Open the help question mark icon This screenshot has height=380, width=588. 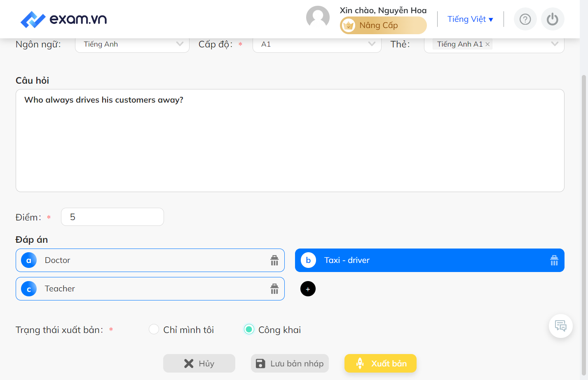click(525, 19)
